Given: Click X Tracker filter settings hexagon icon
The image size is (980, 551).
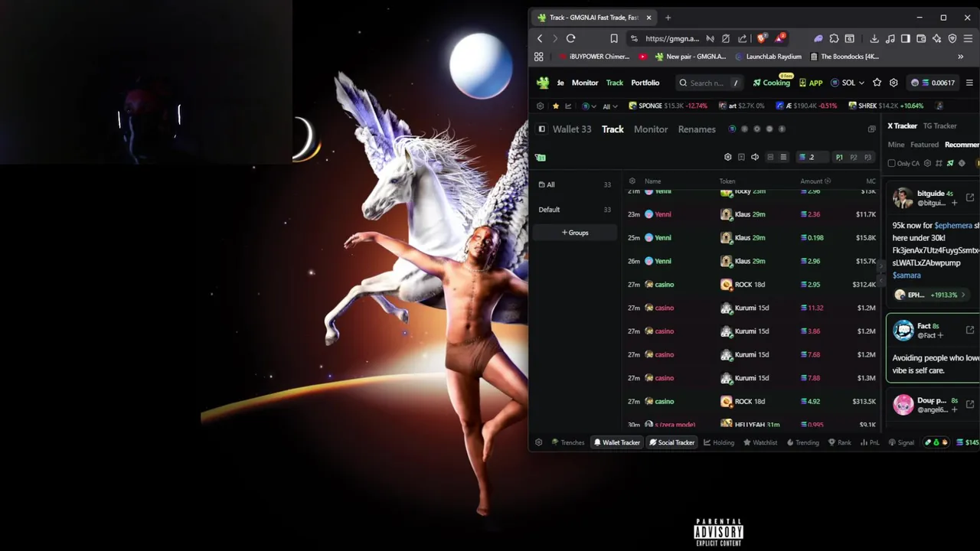Looking at the screenshot, I should (x=927, y=163).
